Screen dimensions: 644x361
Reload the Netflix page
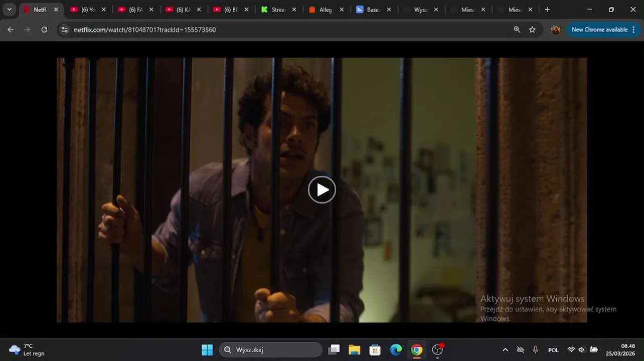[x=44, y=30]
